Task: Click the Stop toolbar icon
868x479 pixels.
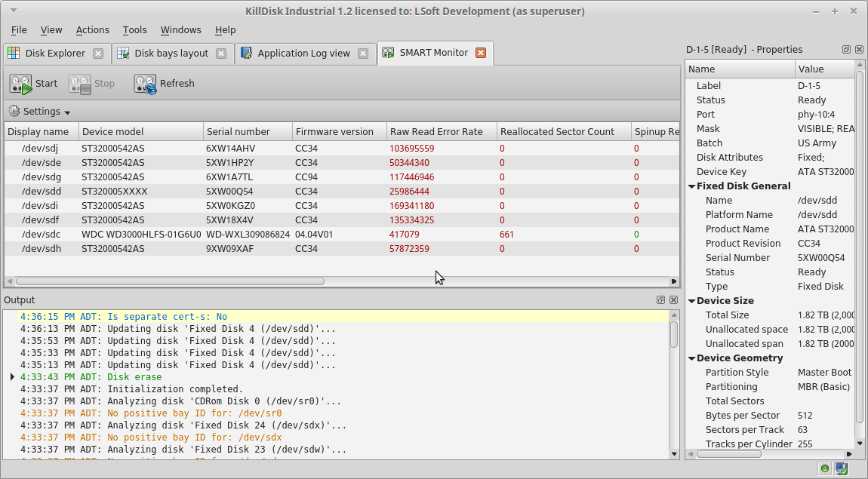Action: (79, 84)
